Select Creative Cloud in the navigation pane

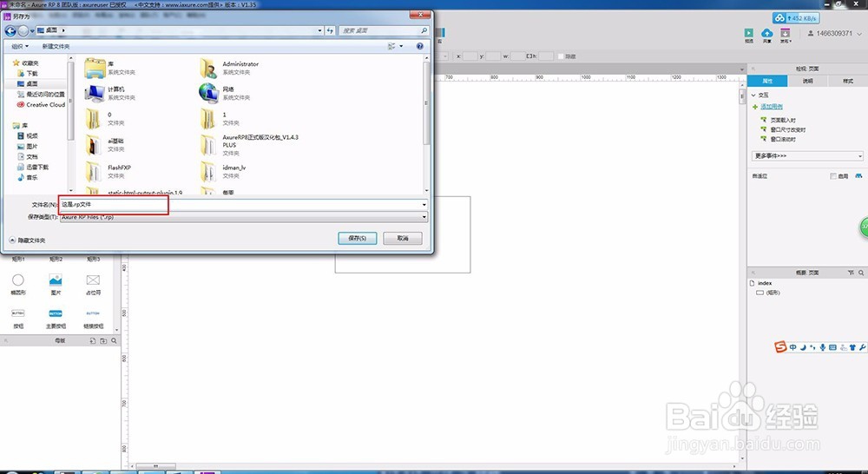click(41, 105)
